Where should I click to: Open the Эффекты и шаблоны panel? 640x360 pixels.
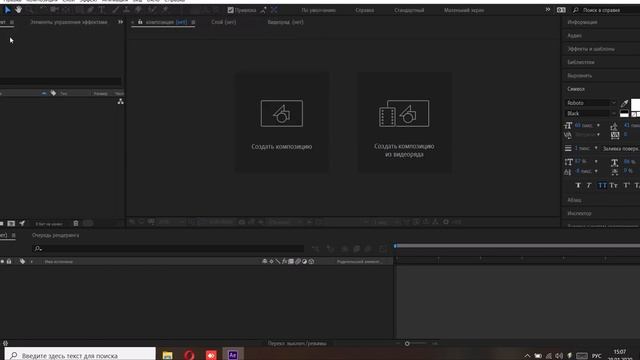pos(591,49)
